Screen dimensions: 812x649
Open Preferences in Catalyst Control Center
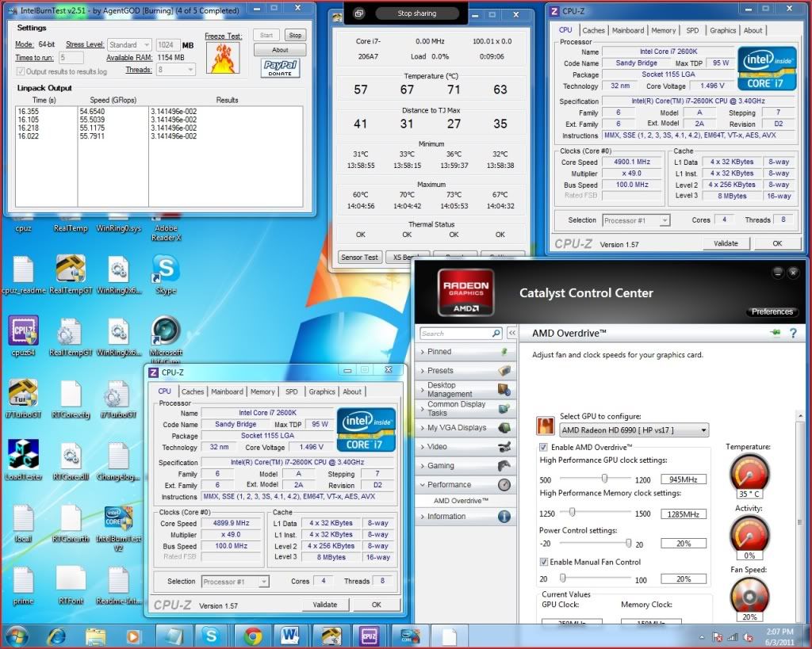tap(772, 311)
